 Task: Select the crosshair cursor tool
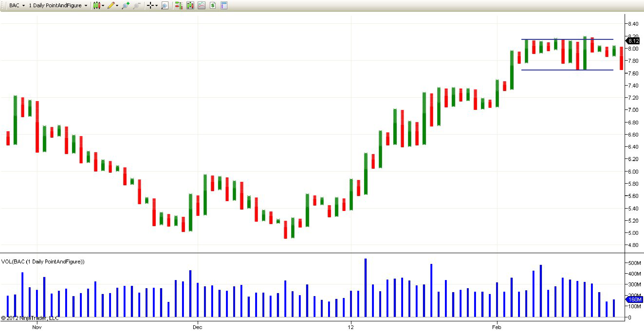pyautogui.click(x=150, y=6)
